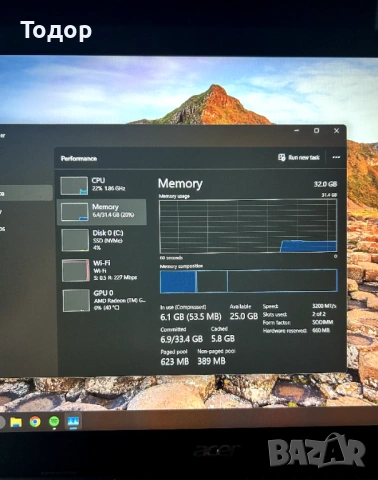Click the GPU 0 mini graph thumbnail

click(x=76, y=300)
